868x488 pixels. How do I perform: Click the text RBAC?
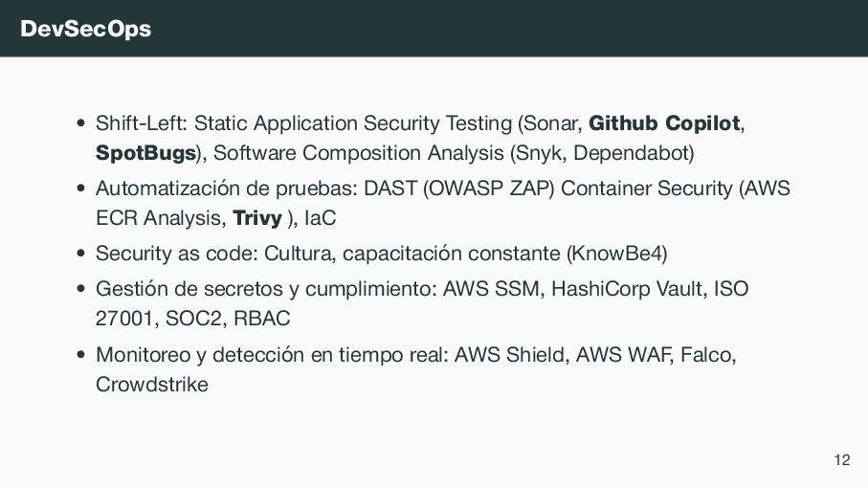[x=262, y=318]
